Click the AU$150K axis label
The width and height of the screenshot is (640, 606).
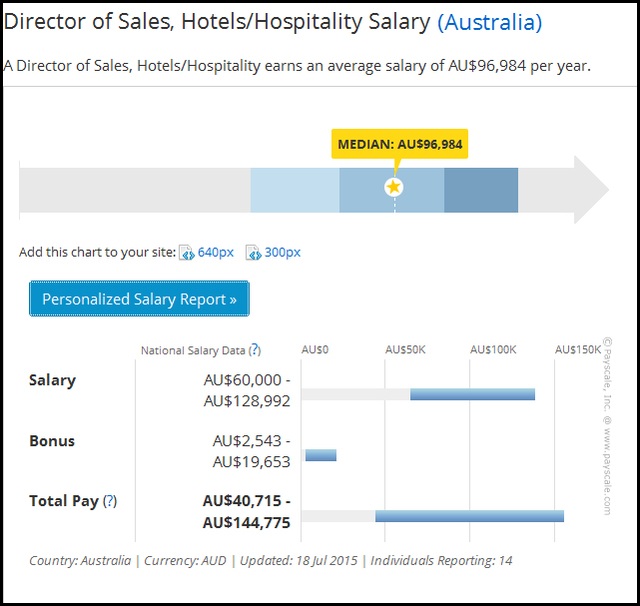579,350
